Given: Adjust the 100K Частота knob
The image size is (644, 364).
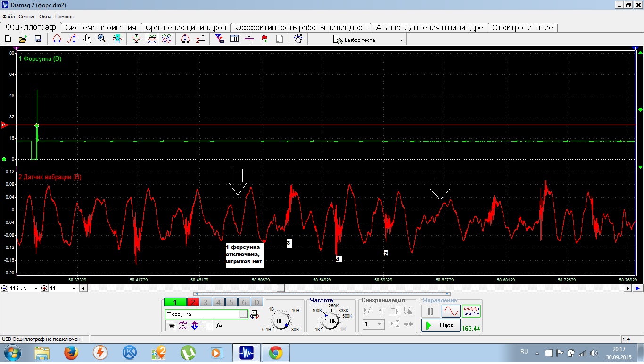Looking at the screenshot, I should click(x=330, y=321).
